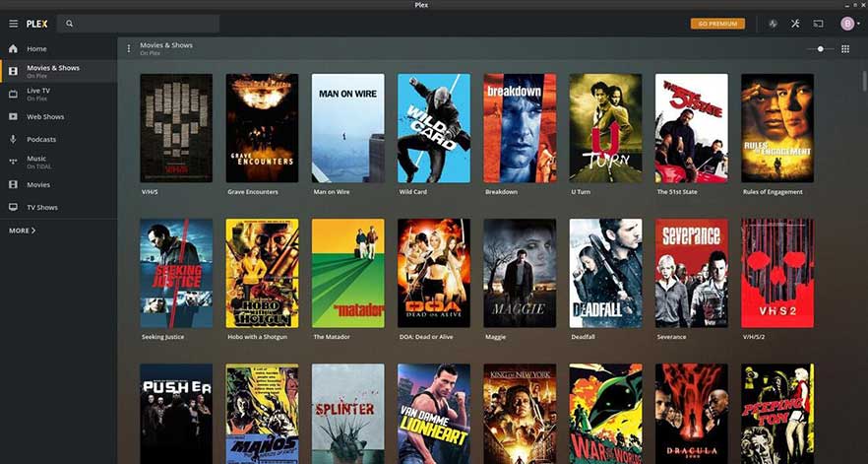Screen dimensions: 868x464
Task: Open the Splinter poster
Action: (x=347, y=414)
